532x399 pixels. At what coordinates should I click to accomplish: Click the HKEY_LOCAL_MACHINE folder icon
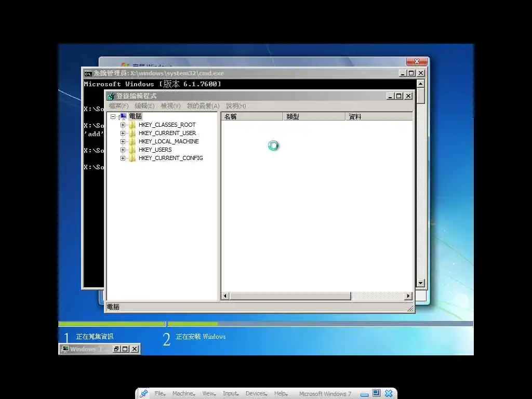(x=132, y=141)
